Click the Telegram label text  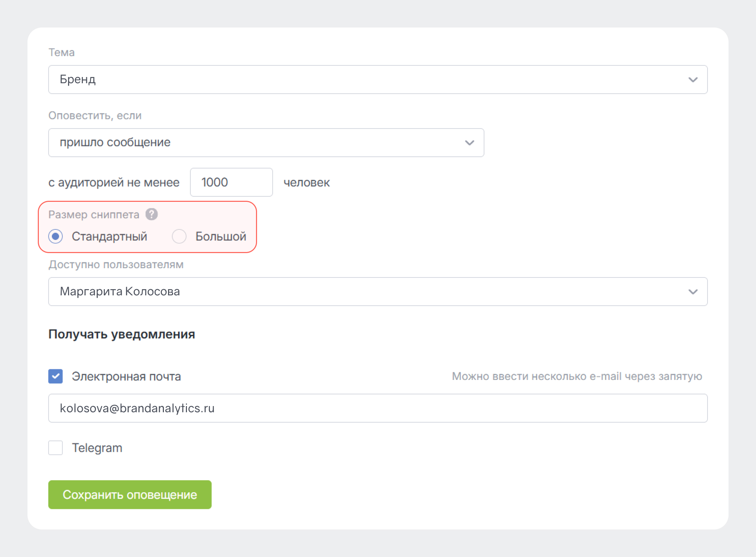(x=97, y=448)
